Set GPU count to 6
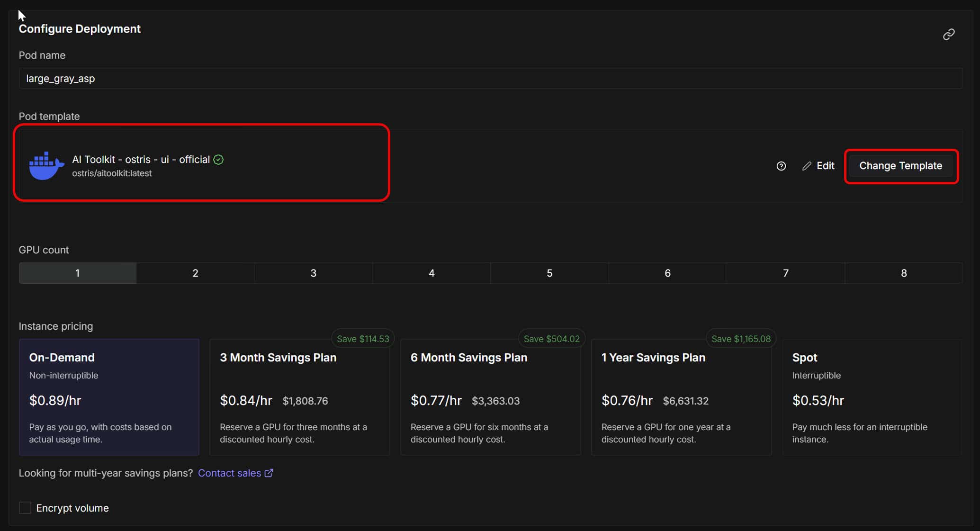 click(x=667, y=273)
